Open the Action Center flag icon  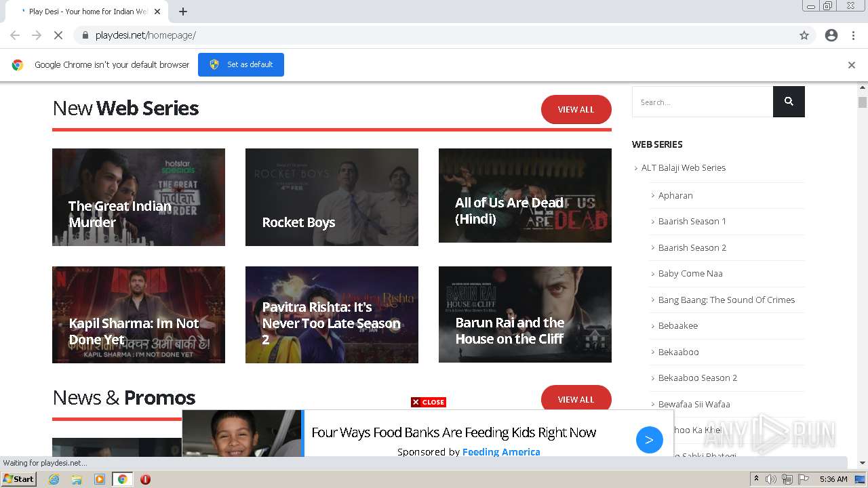804,479
